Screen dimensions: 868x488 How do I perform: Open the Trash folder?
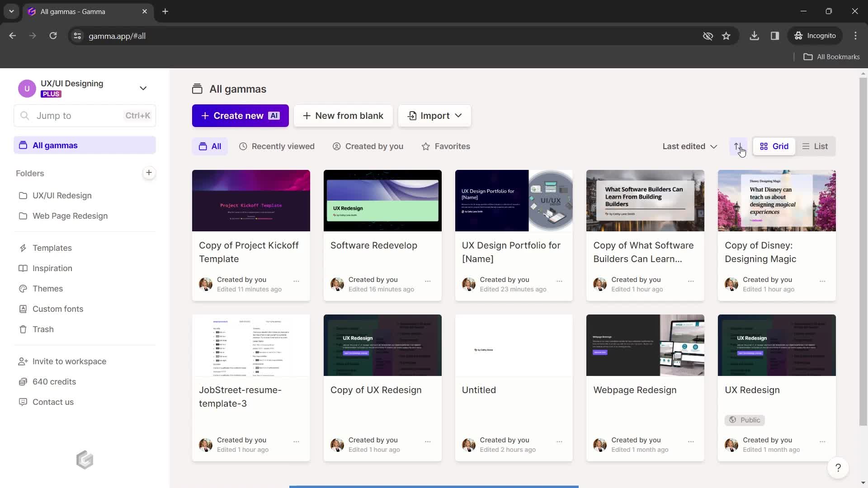[43, 329]
